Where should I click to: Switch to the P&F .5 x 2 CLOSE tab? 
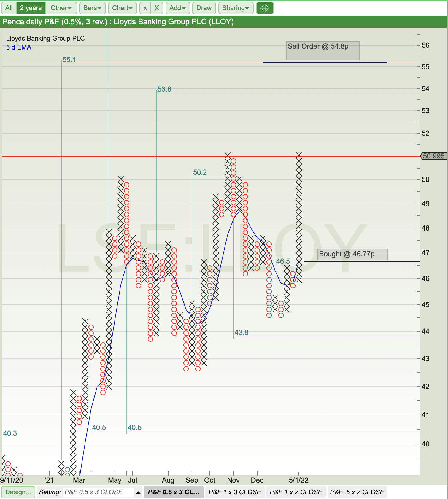click(357, 492)
